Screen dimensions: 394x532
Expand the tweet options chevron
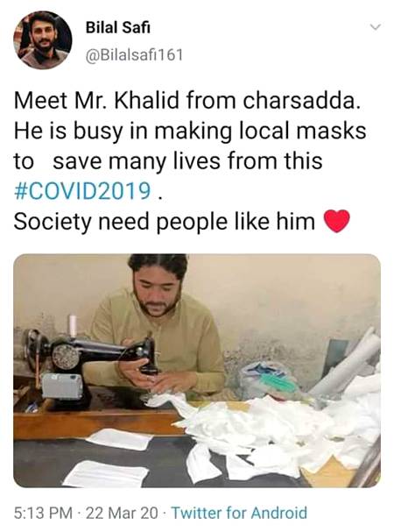pos(376,27)
